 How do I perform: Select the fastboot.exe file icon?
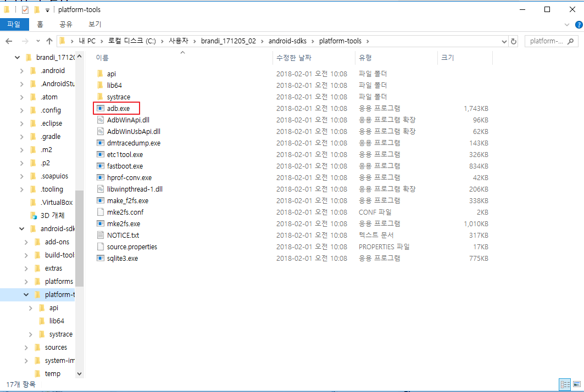[x=100, y=166]
